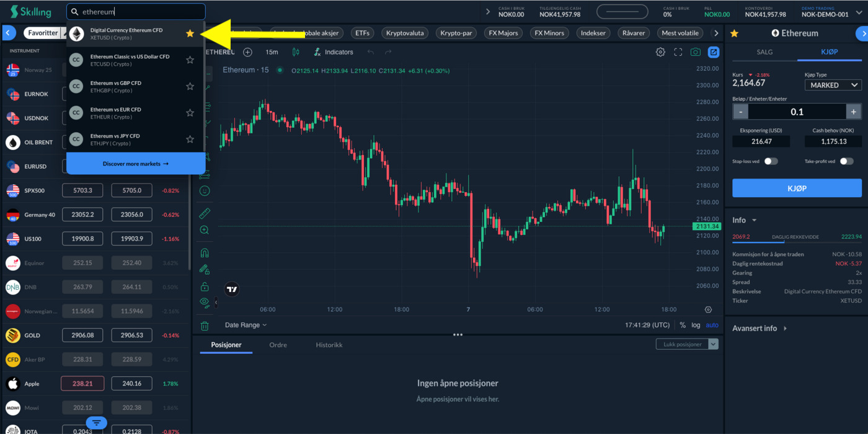Enable the Stop-loss ved switch
Image resolution: width=868 pixels, height=434 pixels.
click(x=771, y=161)
